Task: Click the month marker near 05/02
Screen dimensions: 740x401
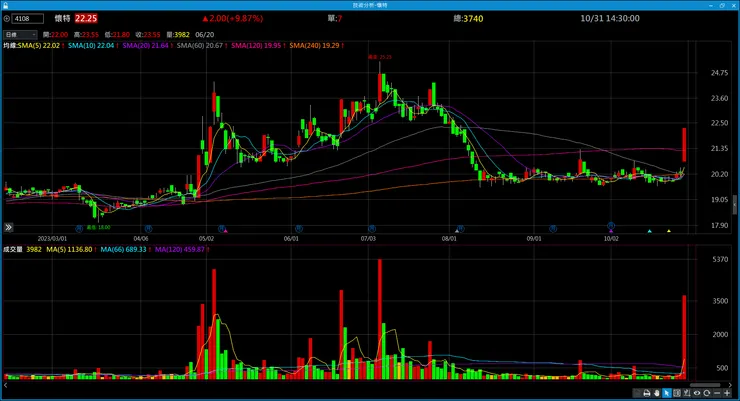Action: 221,229
